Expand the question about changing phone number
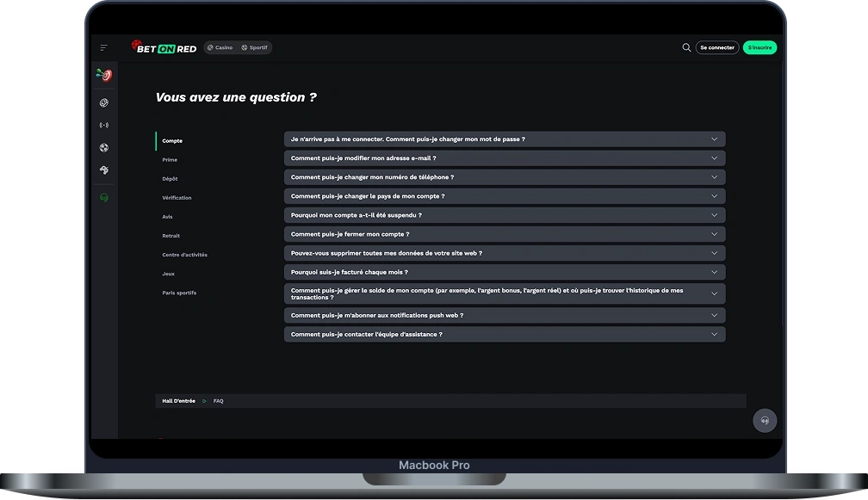This screenshot has width=868, height=500. click(x=505, y=176)
